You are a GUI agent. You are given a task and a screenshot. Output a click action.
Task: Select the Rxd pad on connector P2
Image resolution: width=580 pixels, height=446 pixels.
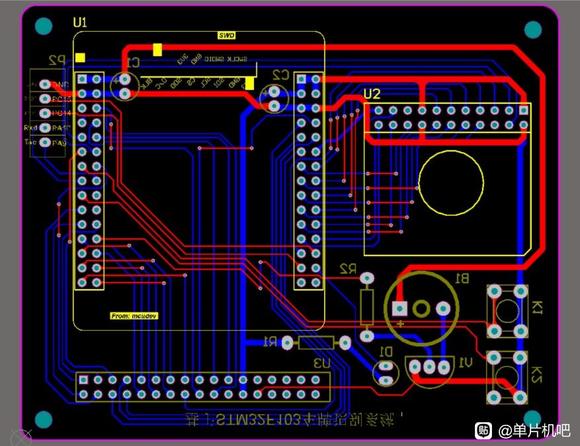45,128
